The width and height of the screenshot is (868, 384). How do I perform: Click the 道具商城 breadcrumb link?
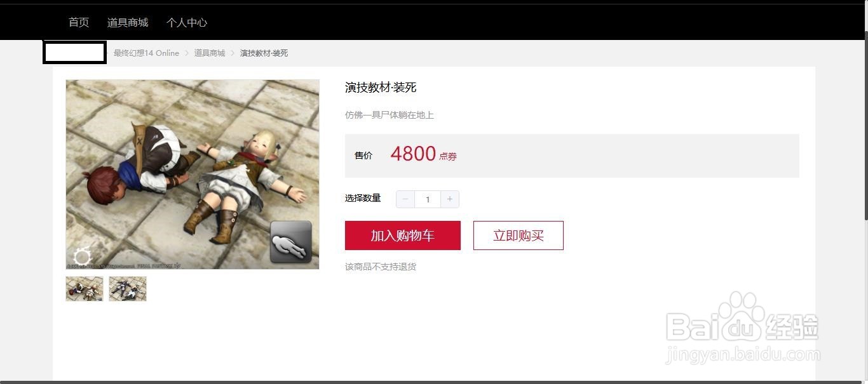click(210, 53)
